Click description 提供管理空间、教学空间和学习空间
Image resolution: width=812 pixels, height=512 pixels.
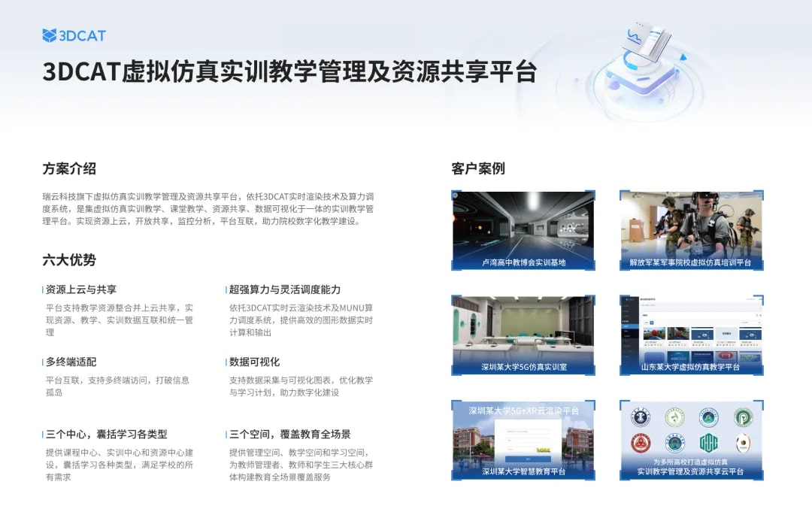tap(301, 465)
